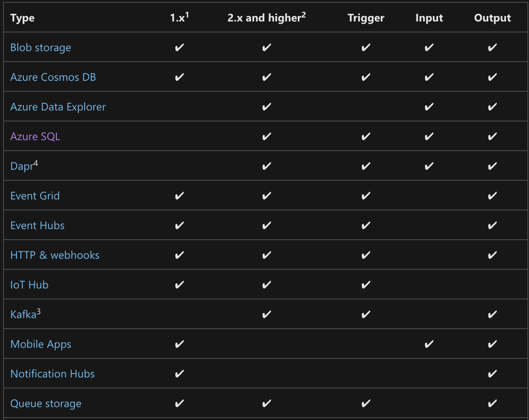This screenshot has width=529, height=420.
Task: Select the Trigger column header
Action: point(366,18)
